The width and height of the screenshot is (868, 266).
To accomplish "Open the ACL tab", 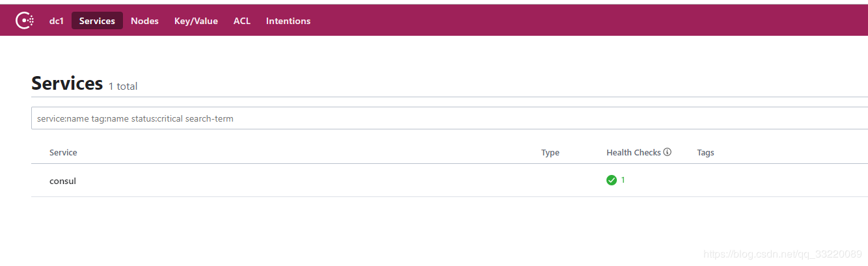I will (242, 21).
